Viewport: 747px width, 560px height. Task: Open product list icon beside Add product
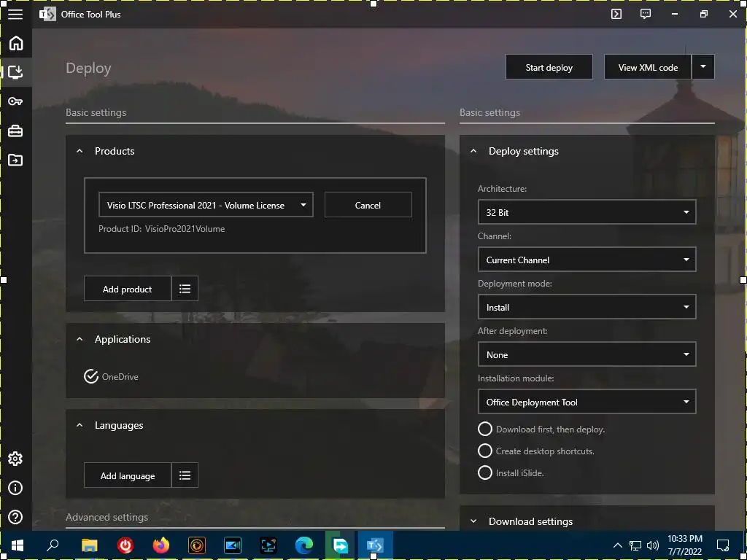185,289
